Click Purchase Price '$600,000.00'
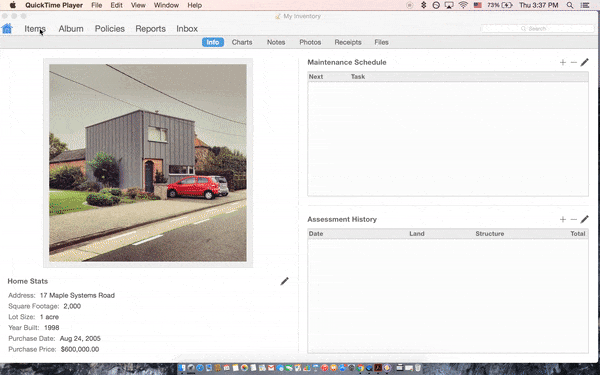The image size is (600, 375). pos(80,349)
